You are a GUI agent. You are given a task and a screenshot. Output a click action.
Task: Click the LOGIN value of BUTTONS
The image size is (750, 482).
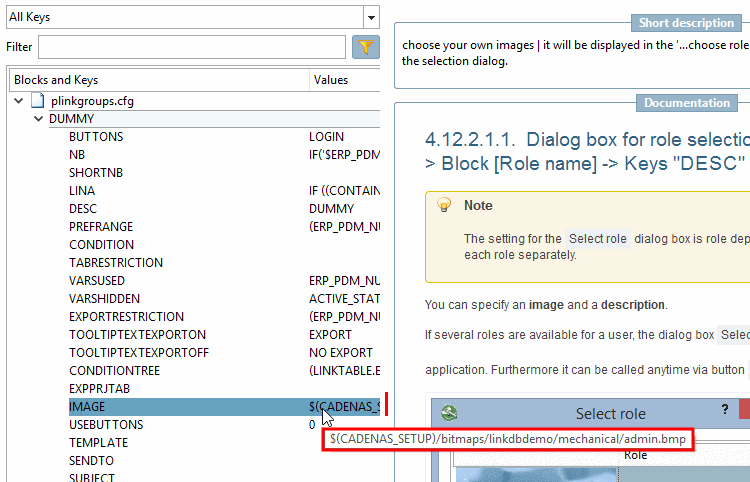point(326,137)
